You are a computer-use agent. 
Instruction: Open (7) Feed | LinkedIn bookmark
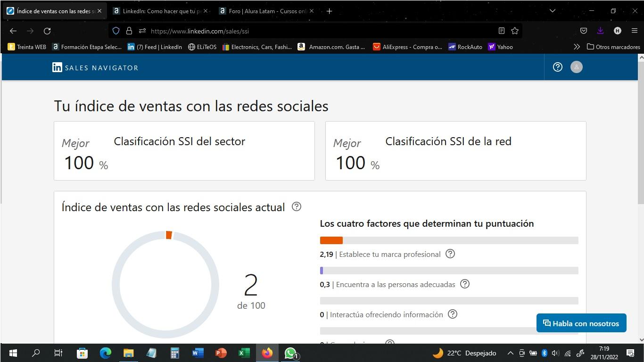(155, 47)
